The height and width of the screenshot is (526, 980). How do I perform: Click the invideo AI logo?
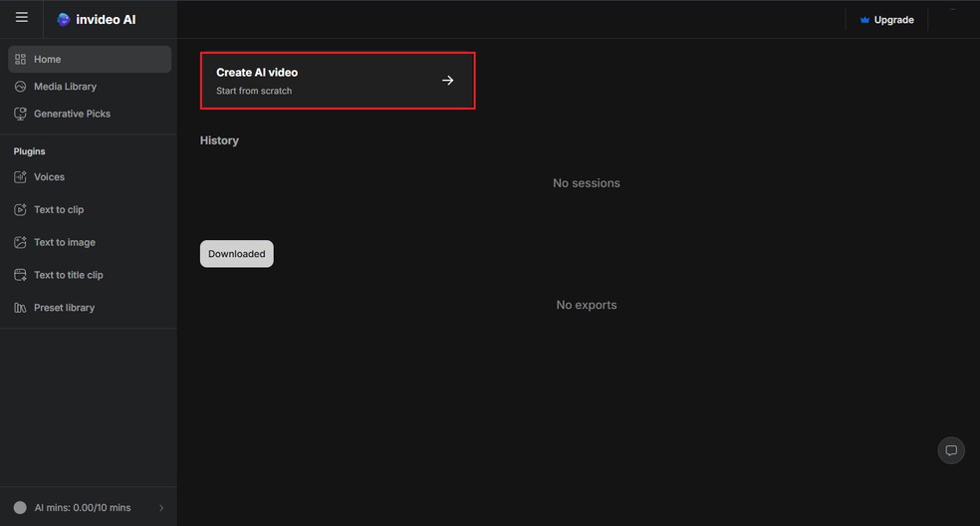97,19
